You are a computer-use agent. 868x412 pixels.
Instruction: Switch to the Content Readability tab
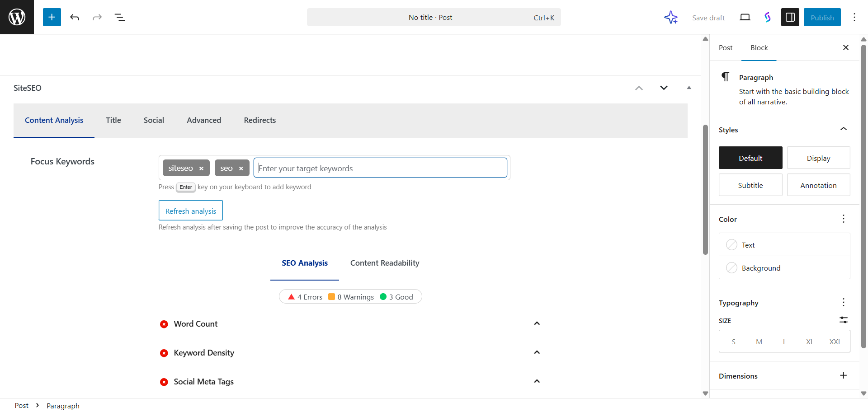point(384,263)
